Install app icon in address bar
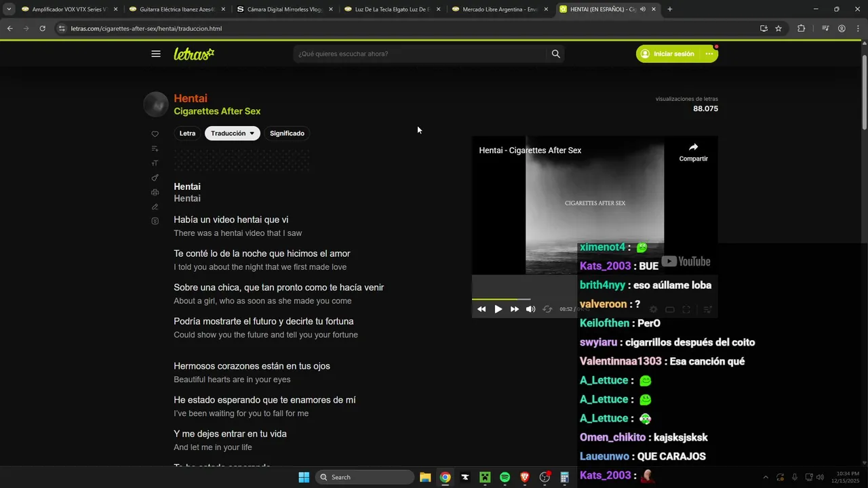Viewport: 868px width, 488px height. point(764,28)
